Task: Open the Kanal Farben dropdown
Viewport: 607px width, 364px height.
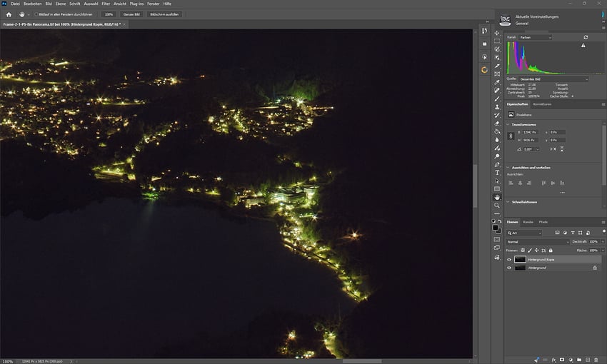Action: tap(535, 37)
